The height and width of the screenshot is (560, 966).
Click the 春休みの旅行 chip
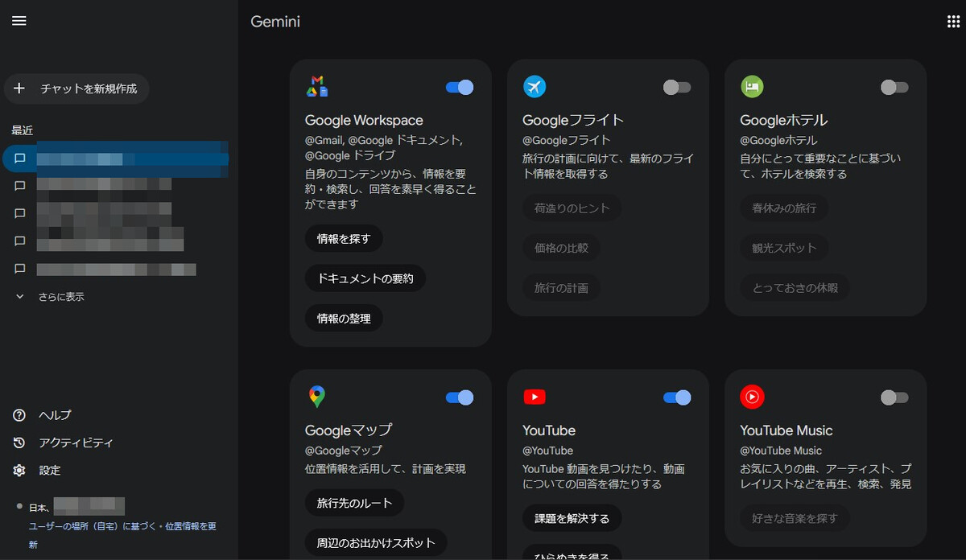[x=784, y=208]
